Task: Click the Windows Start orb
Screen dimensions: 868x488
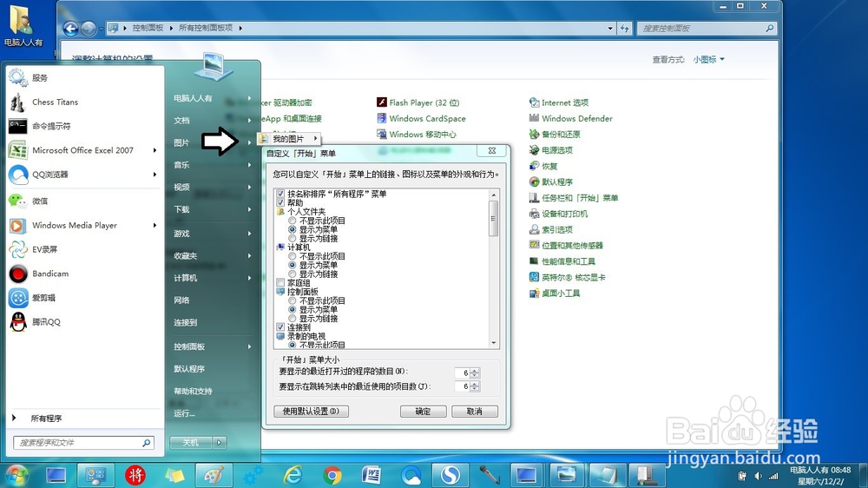Action: pos(17,475)
